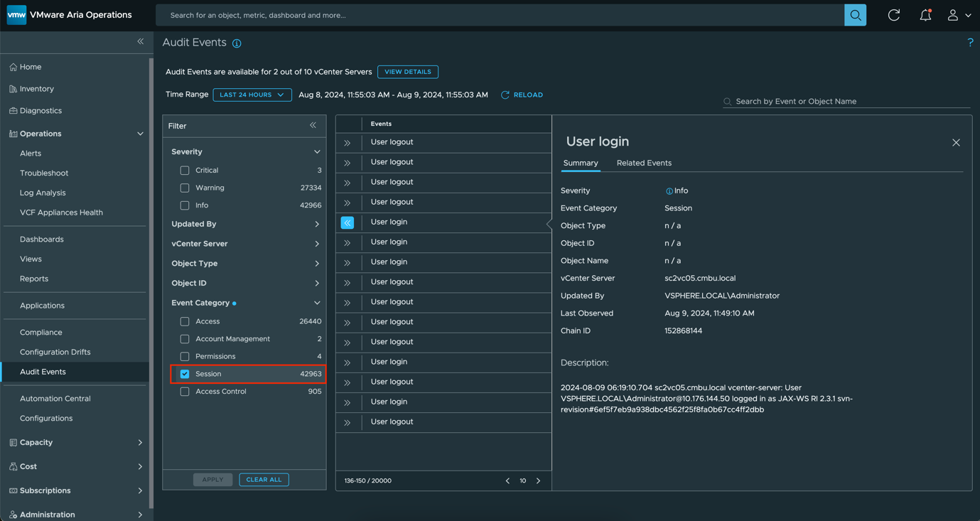Open Alerts in the sidebar
The width and height of the screenshot is (980, 521).
31,154
